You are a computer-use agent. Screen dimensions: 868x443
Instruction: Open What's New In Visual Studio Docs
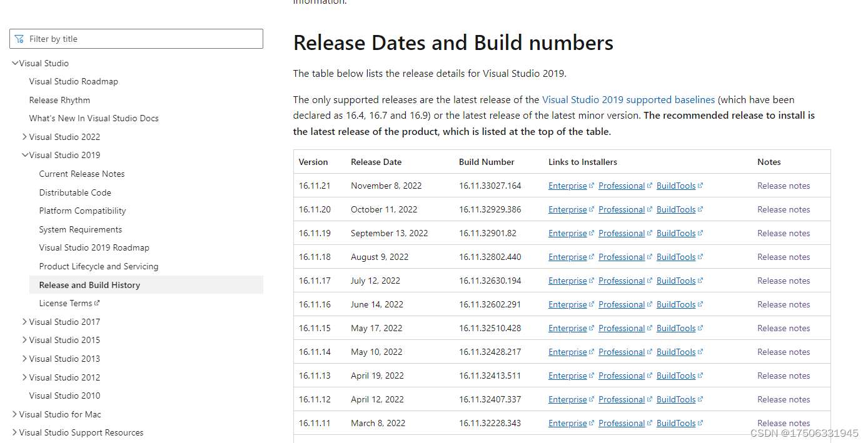click(94, 118)
